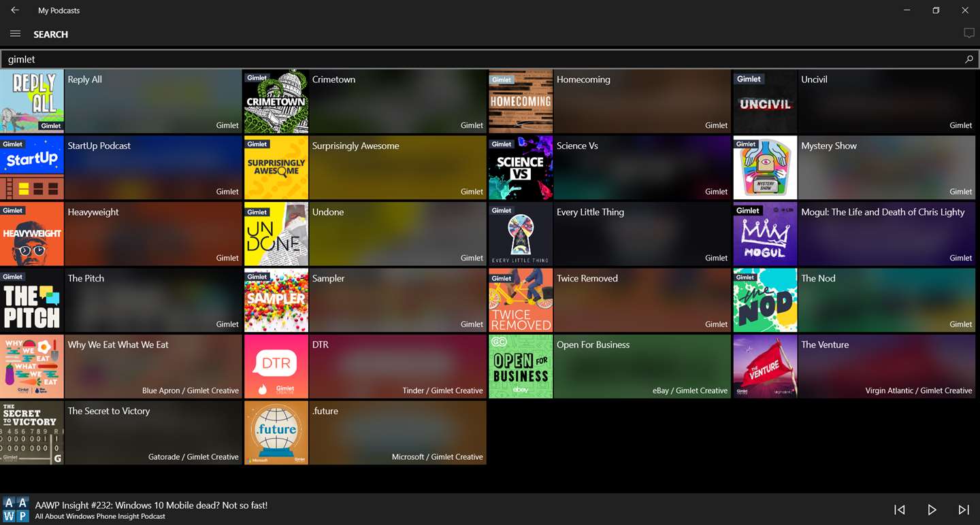Screen dimensions: 980x525
Task: Select Mogul: The Life and Death title
Action: pos(883,212)
